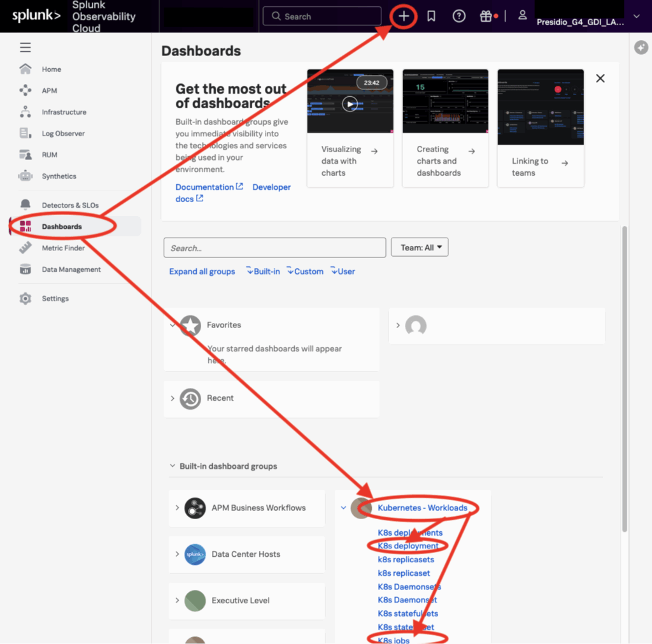The height and width of the screenshot is (644, 652).
Task: Open the Team: All dropdown
Action: [419, 247]
